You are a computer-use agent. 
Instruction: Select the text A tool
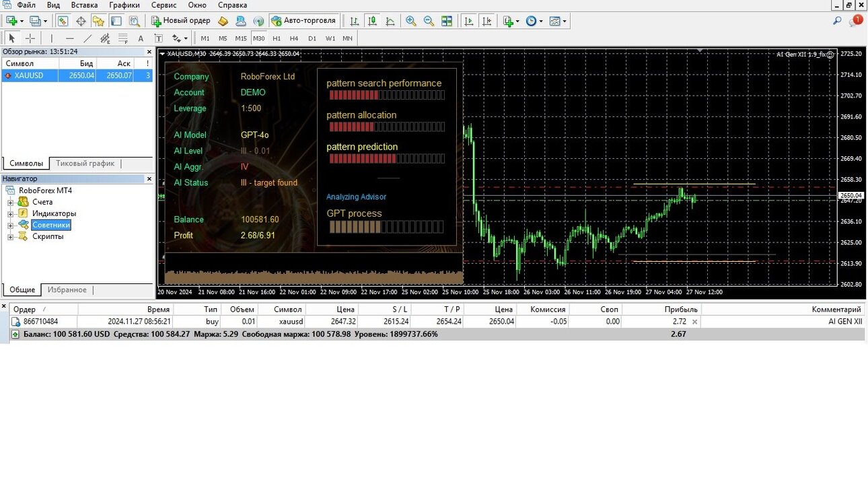click(x=141, y=38)
